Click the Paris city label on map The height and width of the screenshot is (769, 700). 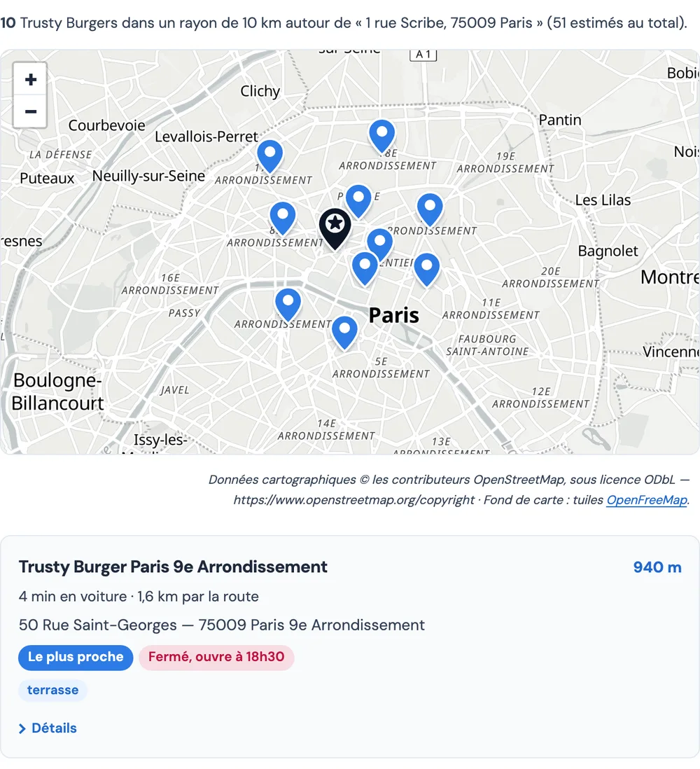click(393, 315)
